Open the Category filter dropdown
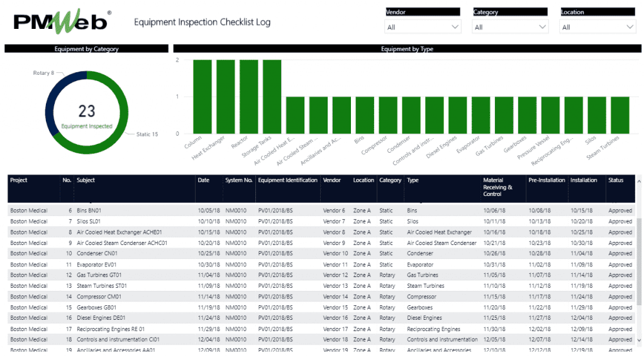 click(x=510, y=27)
